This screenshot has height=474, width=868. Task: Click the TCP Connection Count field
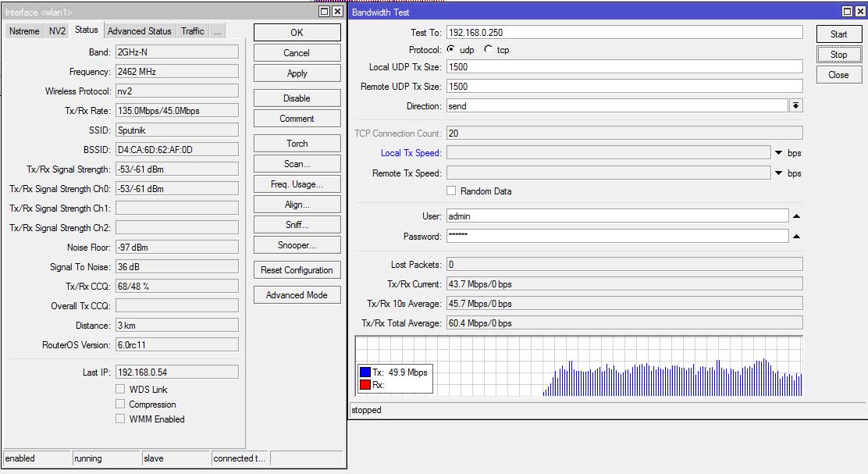[624, 133]
